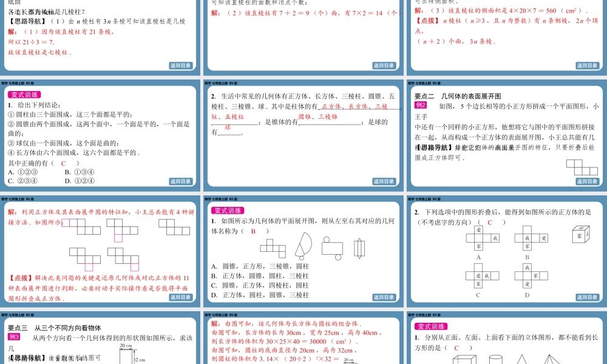Click 返回目录 on the 要点二 slide
The height and width of the screenshot is (364, 607).
(588, 181)
